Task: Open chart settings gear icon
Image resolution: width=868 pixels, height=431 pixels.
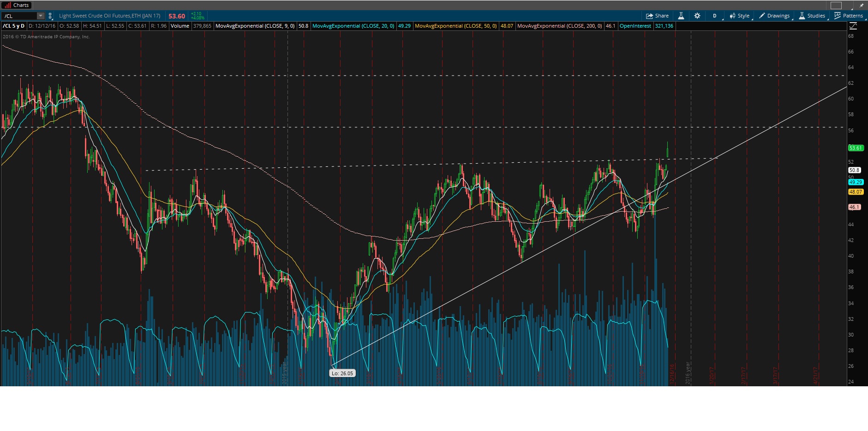Action: tap(697, 16)
